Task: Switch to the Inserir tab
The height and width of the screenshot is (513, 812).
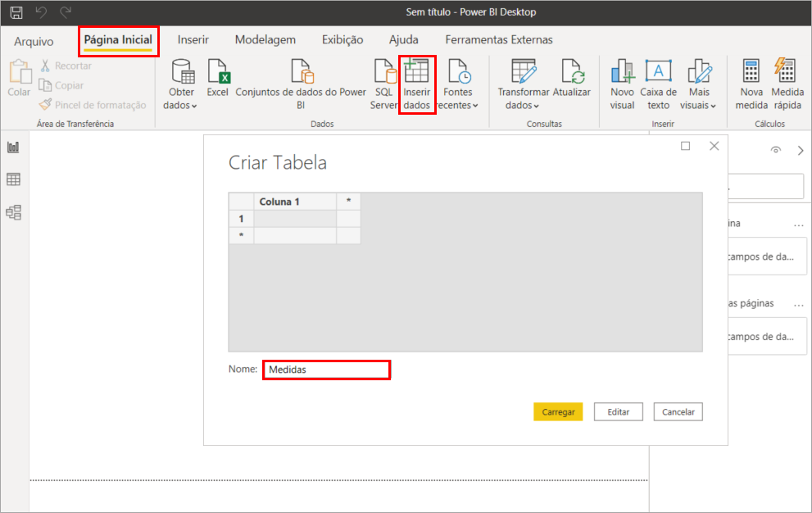Action: click(x=193, y=40)
